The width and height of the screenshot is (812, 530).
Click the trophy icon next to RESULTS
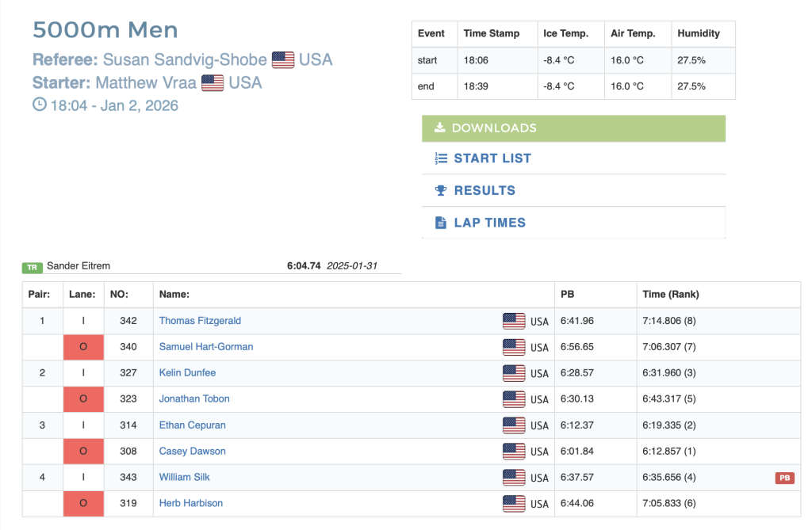tap(441, 191)
